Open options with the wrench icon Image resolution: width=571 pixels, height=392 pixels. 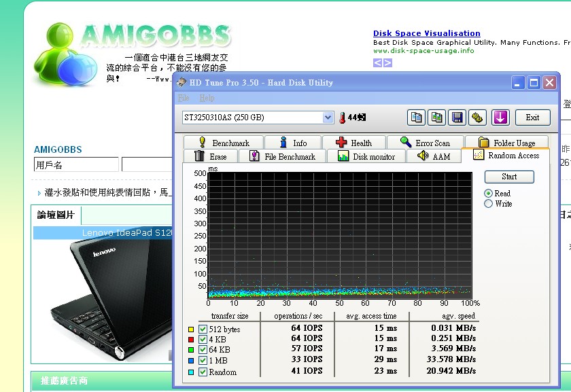pos(478,118)
